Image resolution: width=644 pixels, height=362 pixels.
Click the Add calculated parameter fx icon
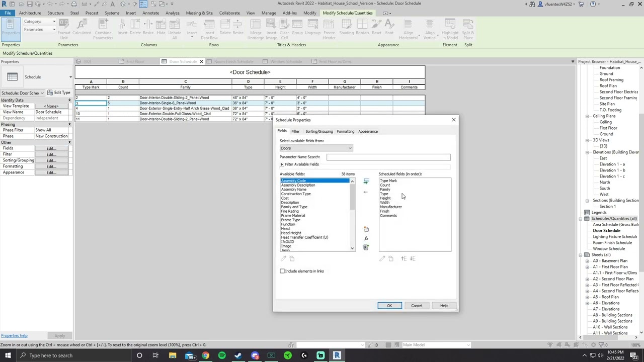(366, 238)
